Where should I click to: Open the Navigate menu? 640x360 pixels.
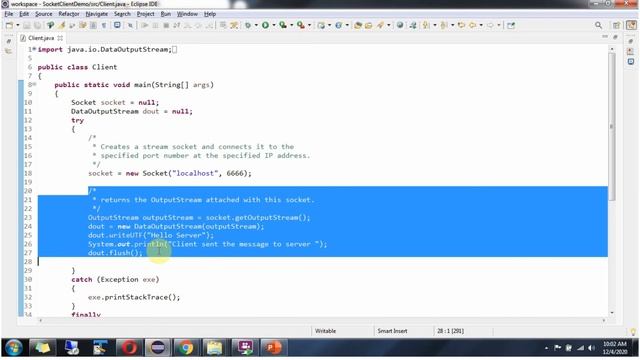coord(97,14)
